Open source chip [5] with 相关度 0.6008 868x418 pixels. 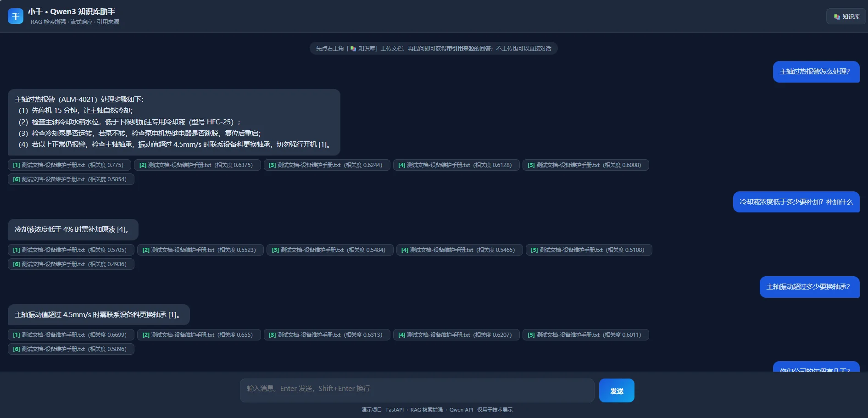[585, 165]
